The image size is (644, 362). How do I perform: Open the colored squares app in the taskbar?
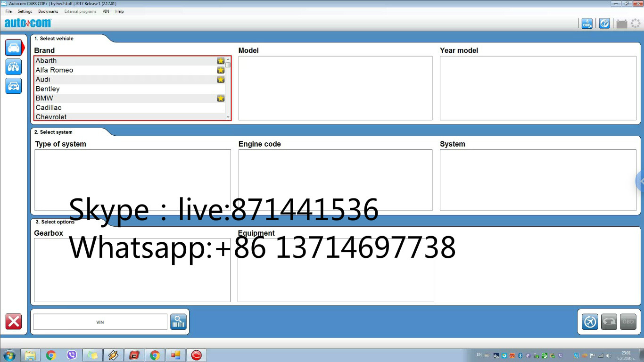pyautogui.click(x=175, y=355)
